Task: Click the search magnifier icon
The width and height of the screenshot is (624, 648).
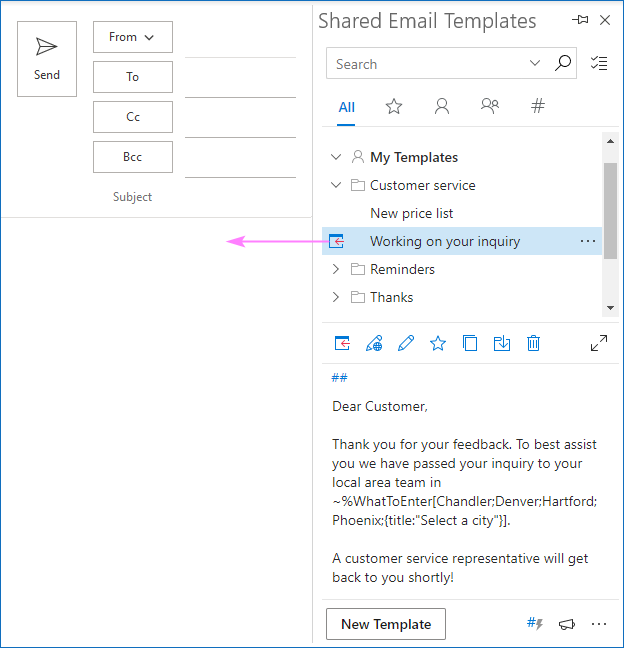Action: click(x=563, y=64)
